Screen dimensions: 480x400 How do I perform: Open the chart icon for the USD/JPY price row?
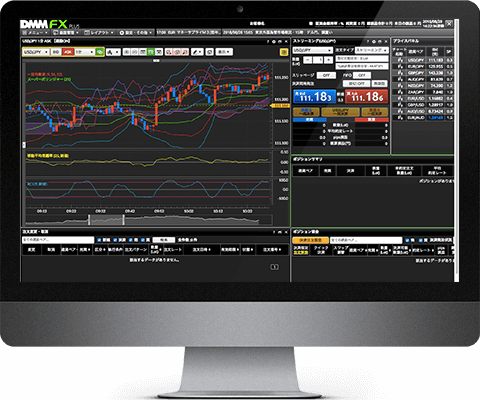tap(400, 60)
